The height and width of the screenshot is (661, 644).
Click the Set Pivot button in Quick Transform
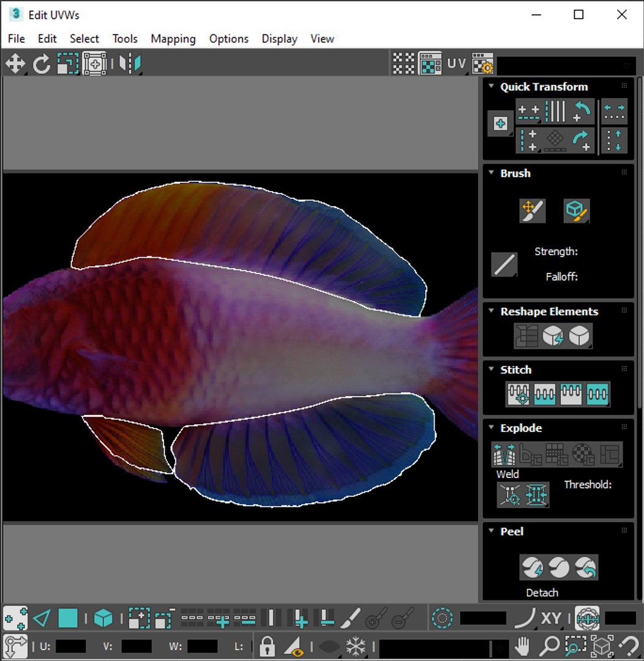(500, 124)
